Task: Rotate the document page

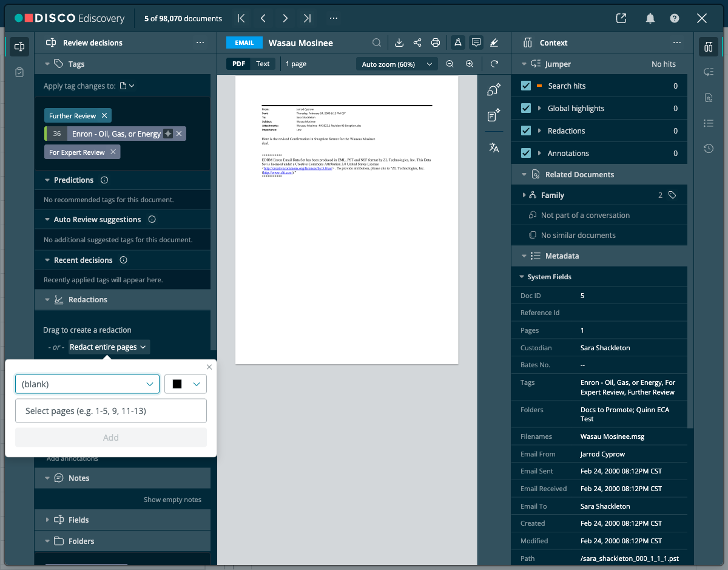Action: point(494,64)
